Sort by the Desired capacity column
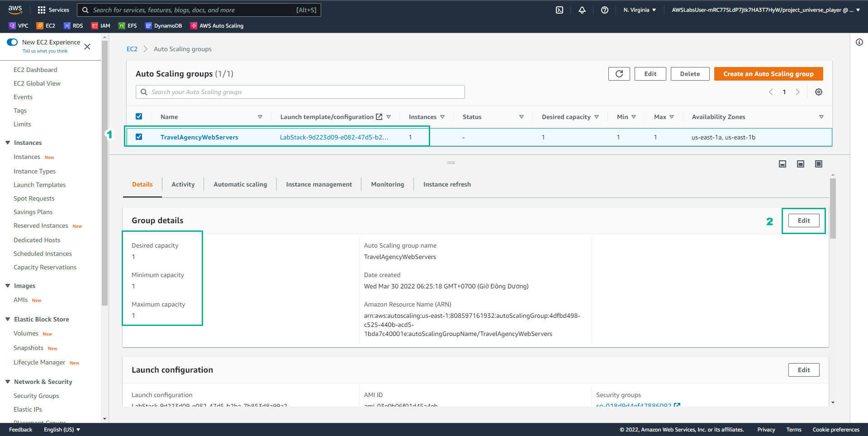This screenshot has height=436, width=868. [597, 117]
